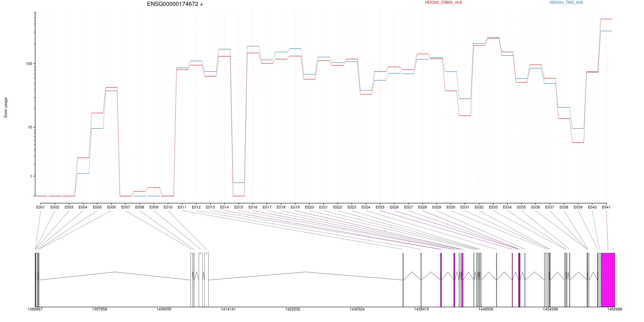
Task: Click exon label E032
Action: (479, 207)
